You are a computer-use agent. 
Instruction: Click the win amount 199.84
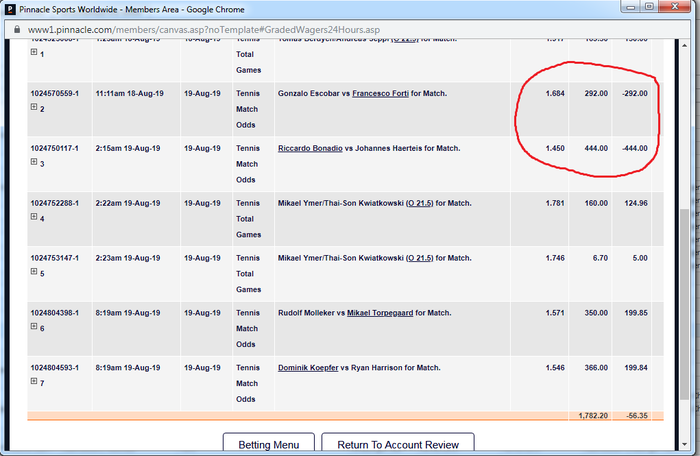636,368
